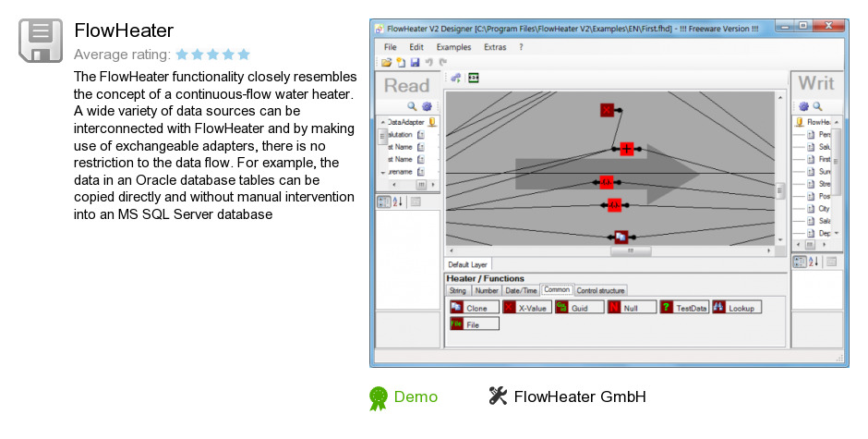This screenshot has width=868, height=439.
Task: Toggle categorized view in Write property grid
Action: tap(800, 262)
